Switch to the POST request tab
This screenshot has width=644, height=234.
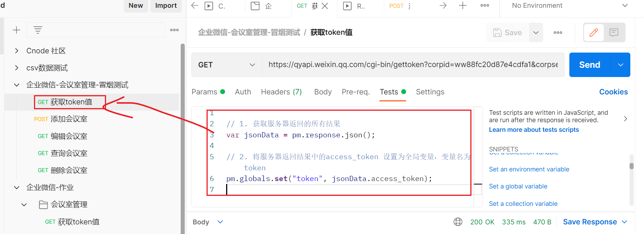400,6
